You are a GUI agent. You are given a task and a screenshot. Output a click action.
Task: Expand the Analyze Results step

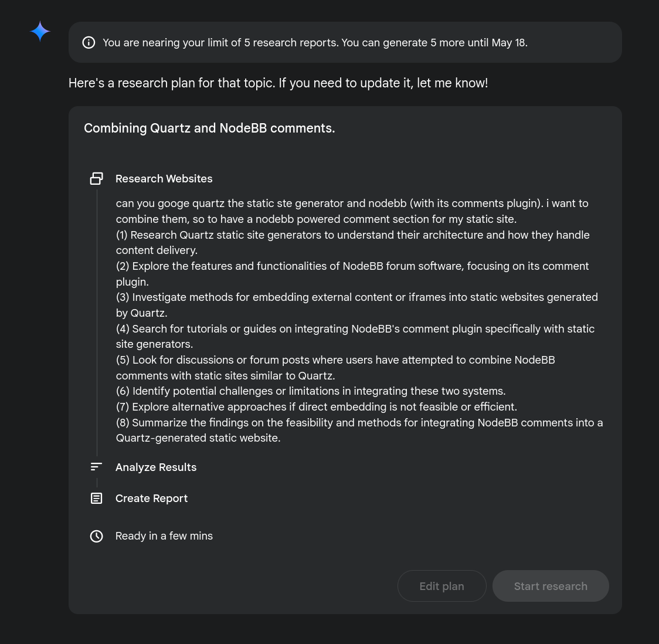(156, 467)
